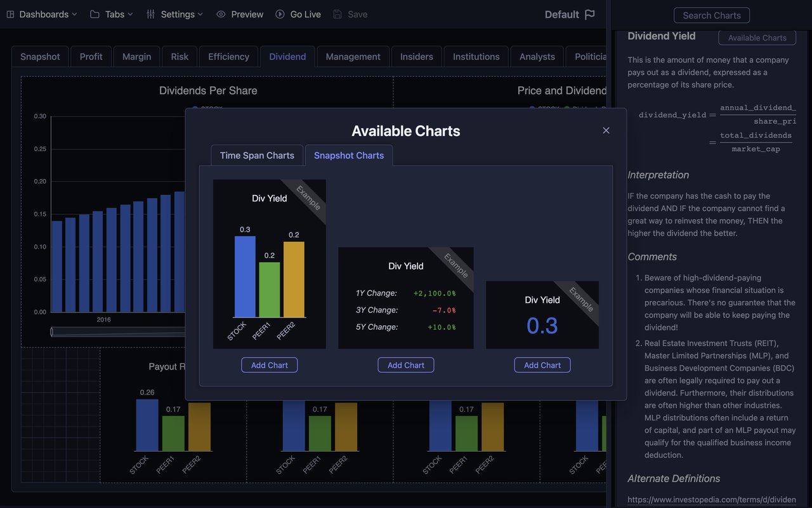Image resolution: width=812 pixels, height=508 pixels.
Task: Open the Investopedia dividend link
Action: [x=712, y=500]
